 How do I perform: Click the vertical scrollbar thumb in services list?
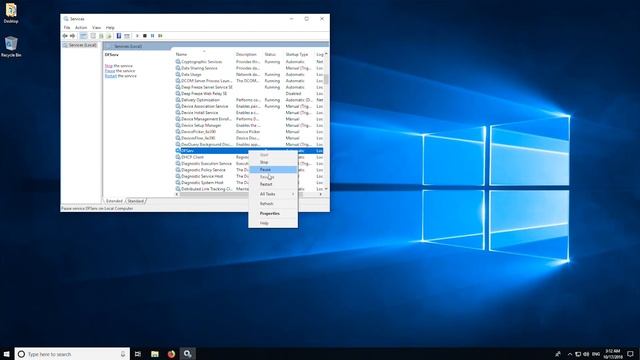click(x=326, y=79)
